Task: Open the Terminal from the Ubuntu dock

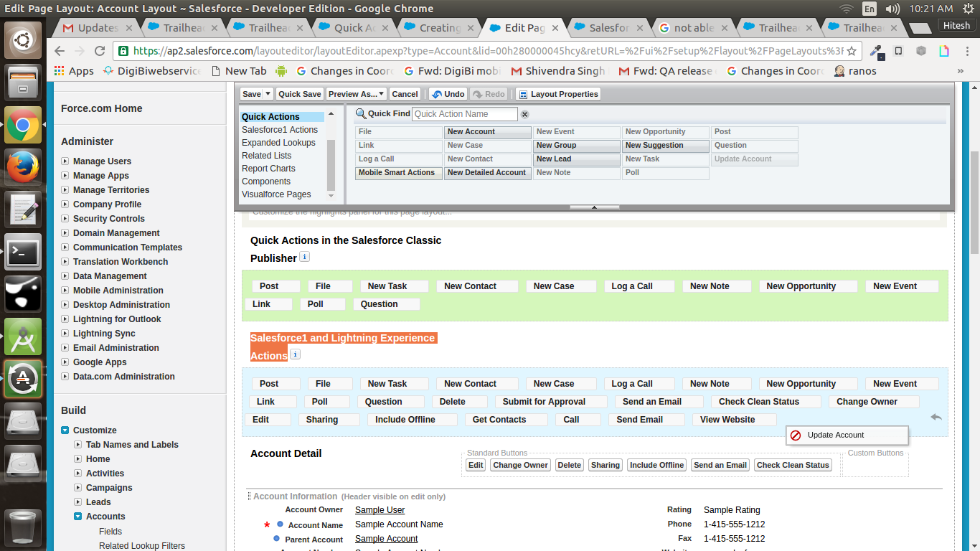Action: [23, 252]
